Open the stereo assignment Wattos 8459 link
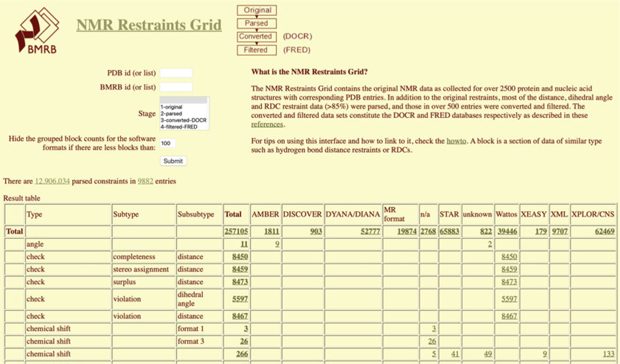The image size is (620, 364). [x=509, y=269]
